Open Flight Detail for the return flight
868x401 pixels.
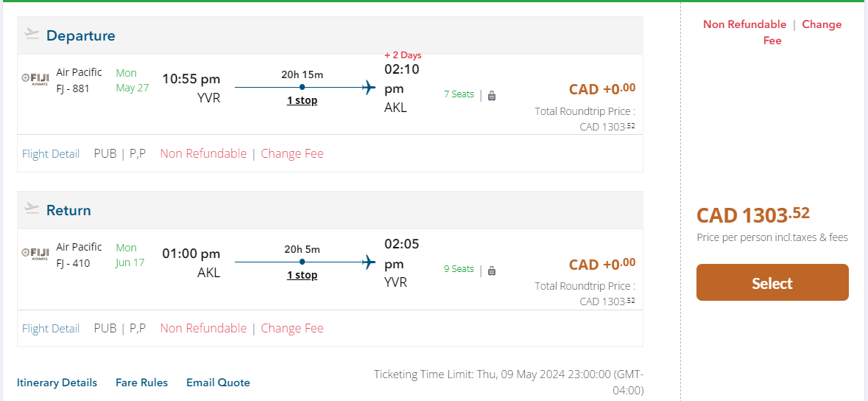(51, 329)
